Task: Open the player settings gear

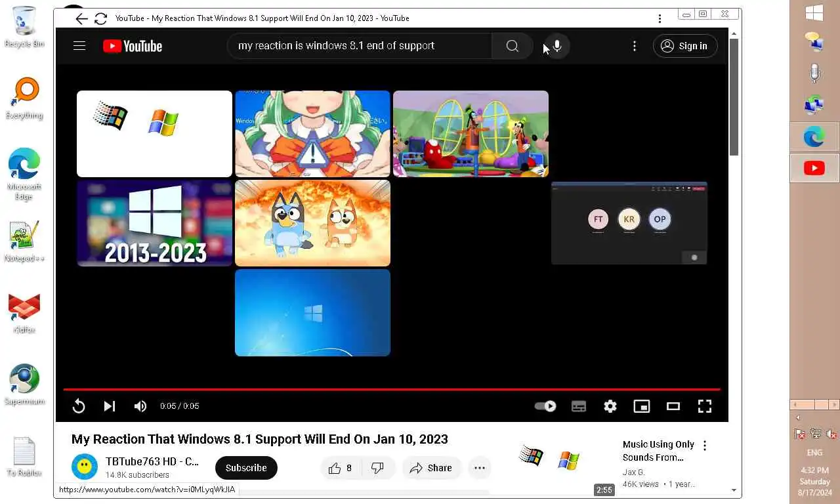Action: click(x=610, y=406)
